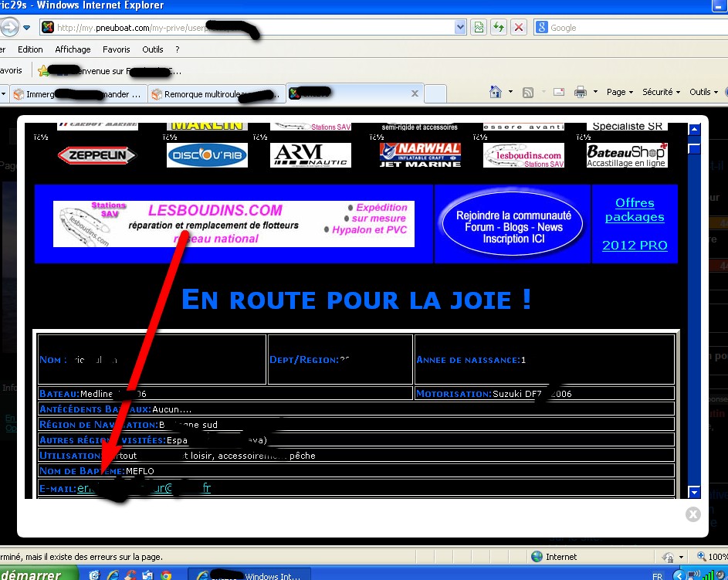Open the Page dropdown menu
Screen dimensions: 728x580
tap(619, 92)
